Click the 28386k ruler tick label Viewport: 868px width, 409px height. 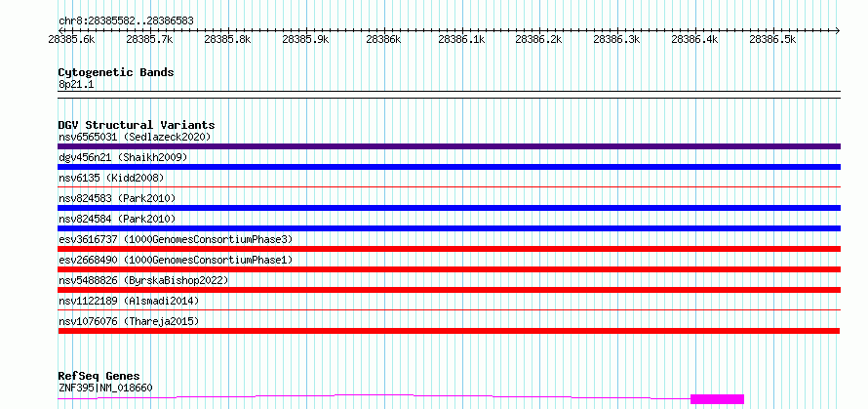coord(383,39)
